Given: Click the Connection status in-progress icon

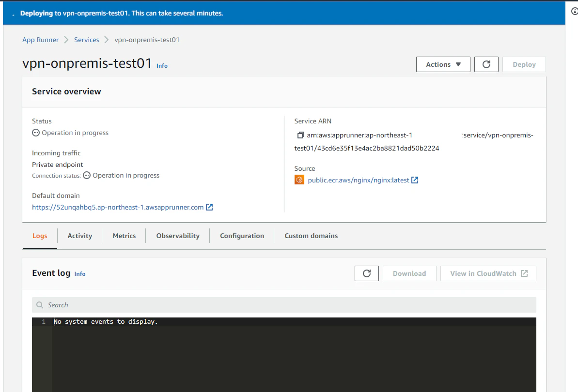Looking at the screenshot, I should (x=87, y=175).
